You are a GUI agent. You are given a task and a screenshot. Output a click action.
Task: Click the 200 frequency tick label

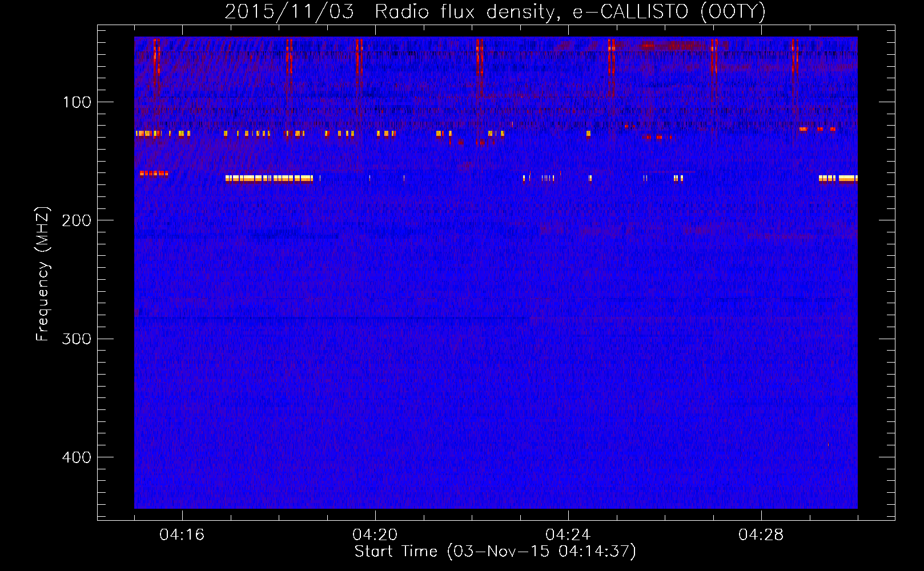[x=77, y=220]
